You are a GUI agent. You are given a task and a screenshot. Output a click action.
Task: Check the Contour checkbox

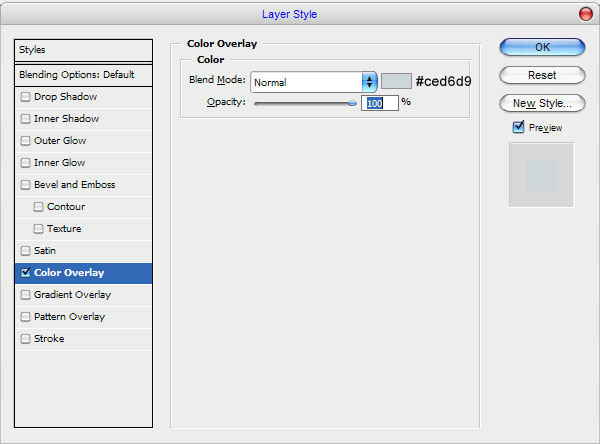38,207
